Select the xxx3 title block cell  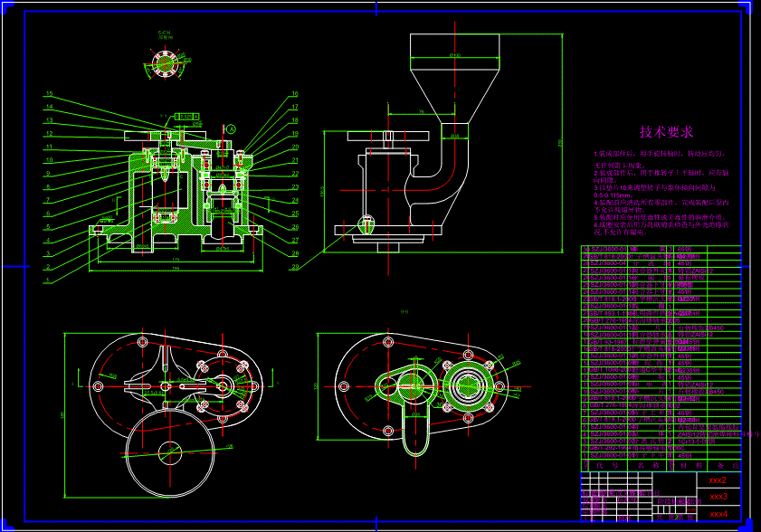[718, 497]
